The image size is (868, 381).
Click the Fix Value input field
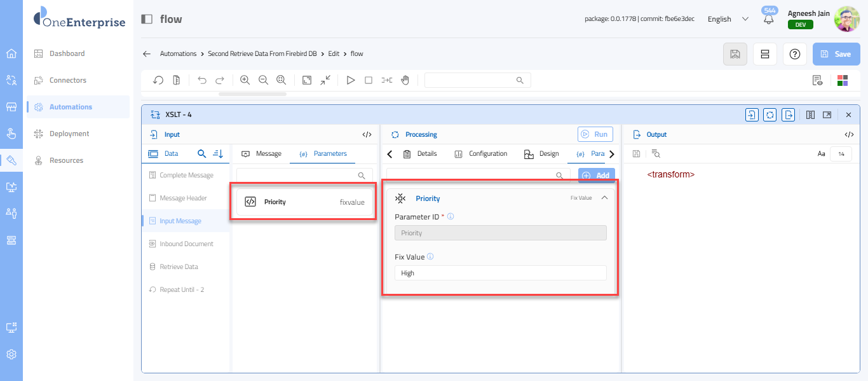(x=500, y=273)
